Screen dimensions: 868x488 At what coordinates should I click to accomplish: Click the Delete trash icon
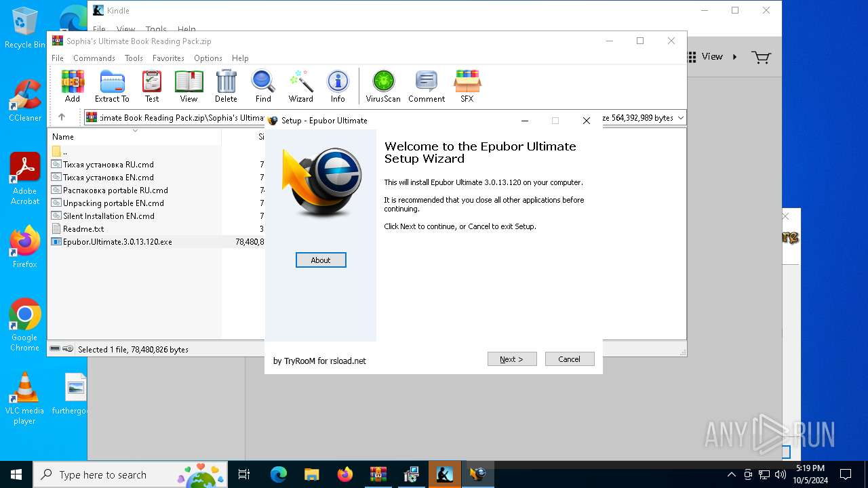tap(226, 86)
